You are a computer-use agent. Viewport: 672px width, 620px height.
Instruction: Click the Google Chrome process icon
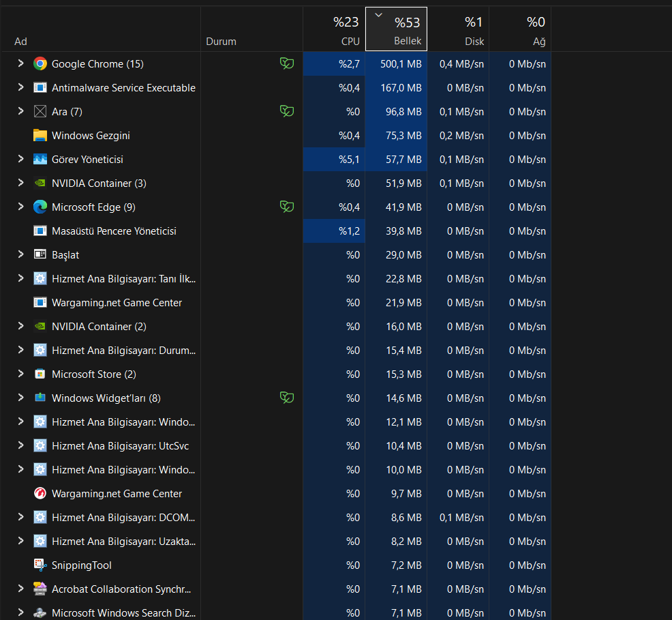tap(40, 64)
